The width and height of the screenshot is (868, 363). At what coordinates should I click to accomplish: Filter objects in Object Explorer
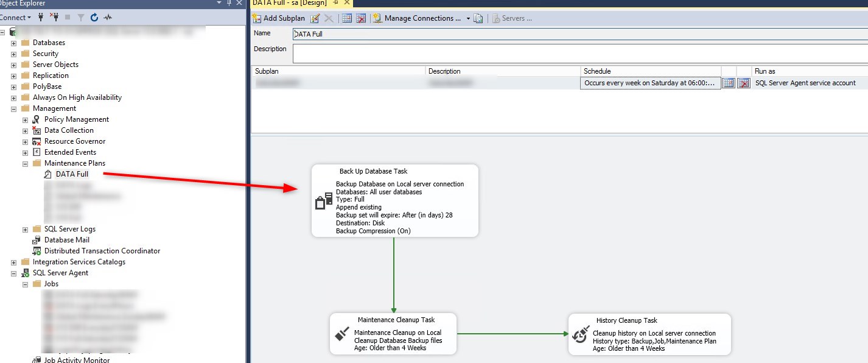[x=80, y=17]
